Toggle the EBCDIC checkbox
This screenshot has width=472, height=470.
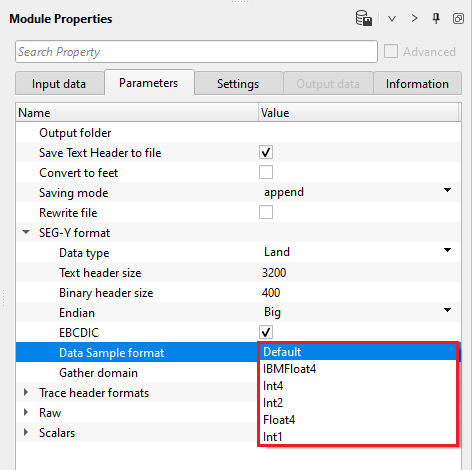[x=266, y=332]
